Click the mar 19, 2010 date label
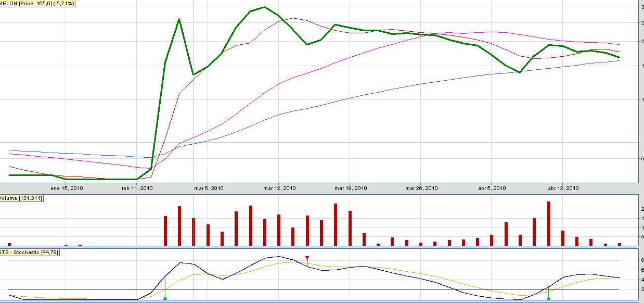The image size is (644, 303). 351,188
